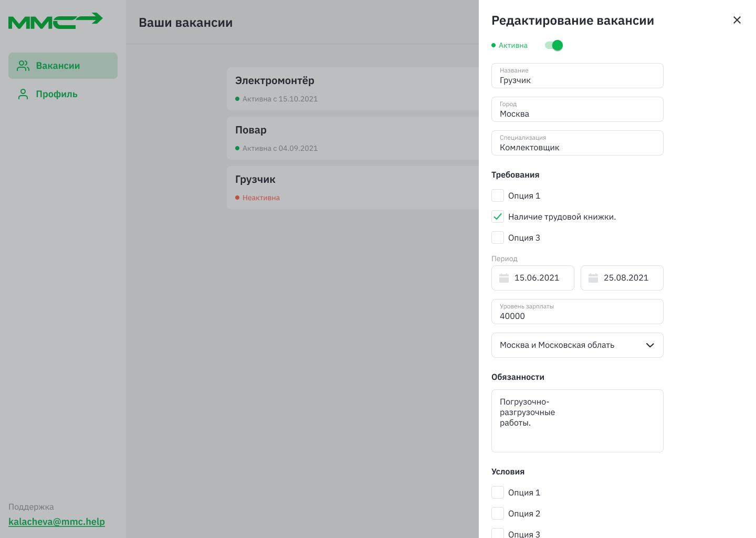Open the Профиль menu item
The width and height of the screenshot is (756, 538).
tap(57, 94)
